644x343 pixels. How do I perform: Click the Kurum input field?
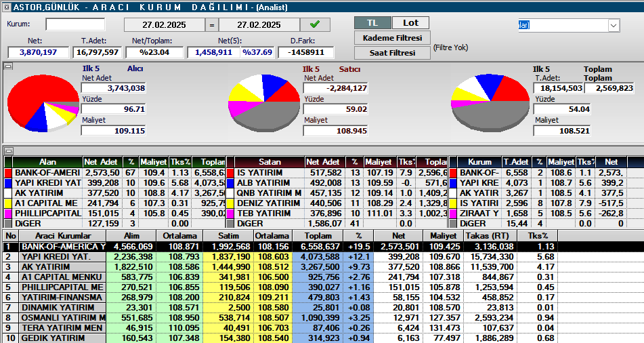75,24
